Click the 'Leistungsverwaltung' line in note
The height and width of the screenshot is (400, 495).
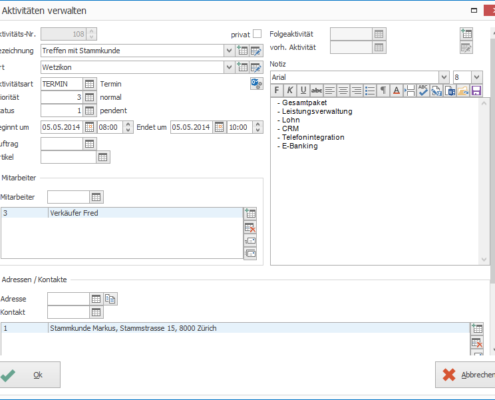point(317,111)
